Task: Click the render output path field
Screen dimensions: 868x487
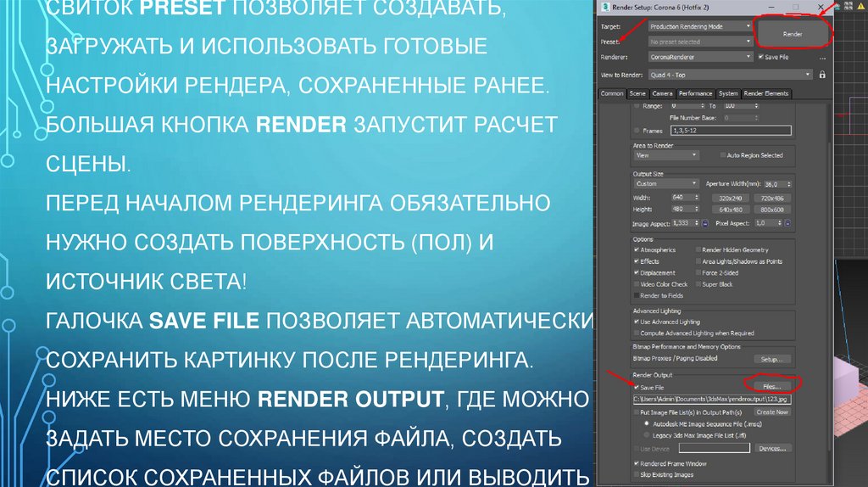Action: point(712,399)
